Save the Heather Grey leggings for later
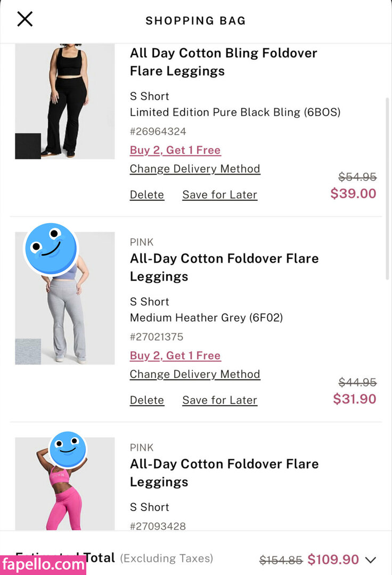The height and width of the screenshot is (575, 392). point(219,400)
